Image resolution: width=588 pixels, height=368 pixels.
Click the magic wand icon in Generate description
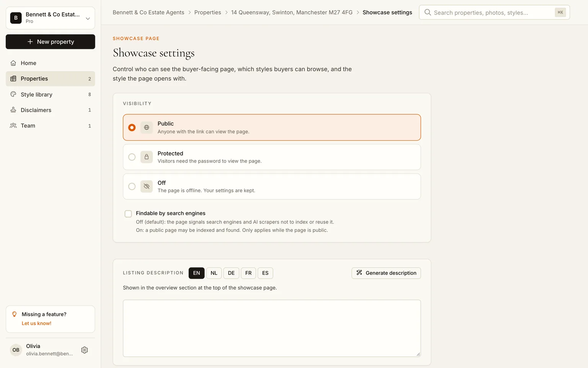359,273
